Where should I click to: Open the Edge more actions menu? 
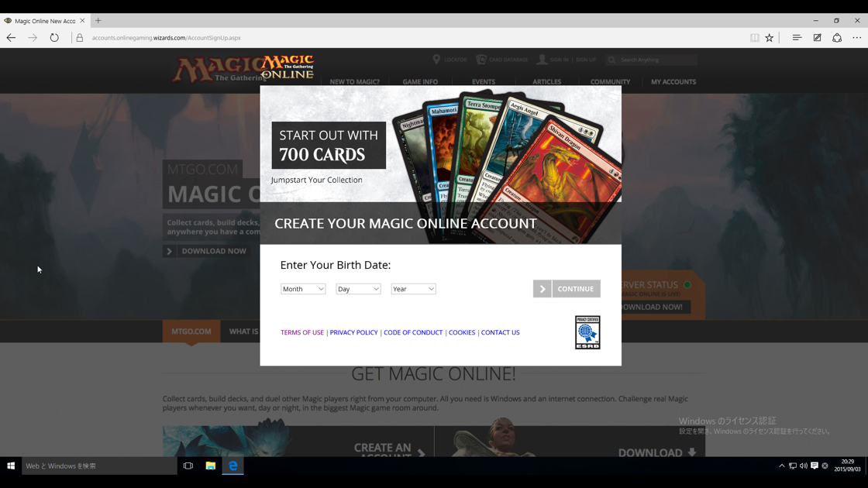click(857, 38)
